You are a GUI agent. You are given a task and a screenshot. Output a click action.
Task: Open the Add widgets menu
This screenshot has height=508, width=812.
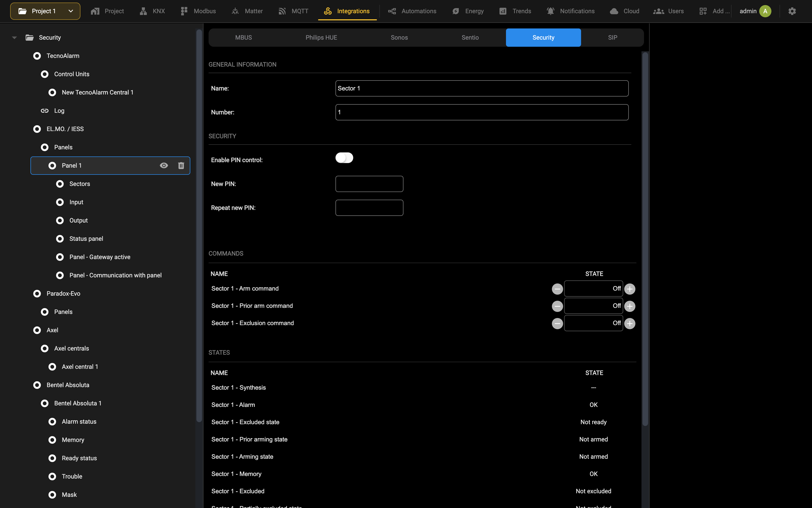click(x=714, y=11)
